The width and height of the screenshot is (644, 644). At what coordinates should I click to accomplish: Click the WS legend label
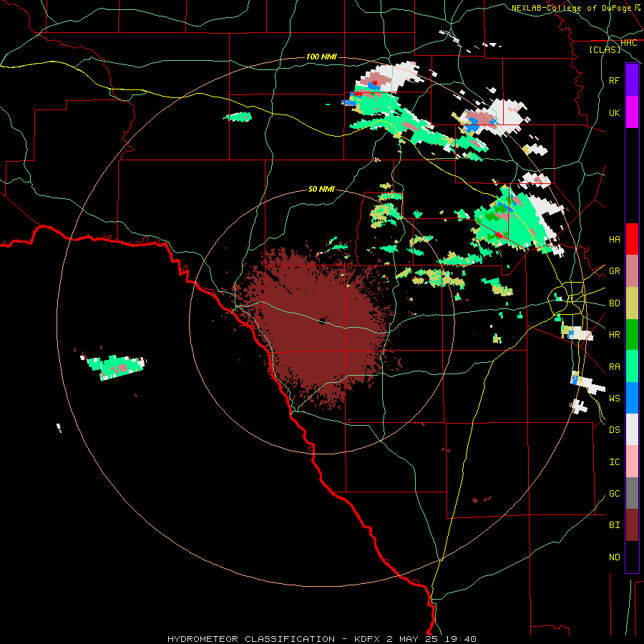(615, 399)
